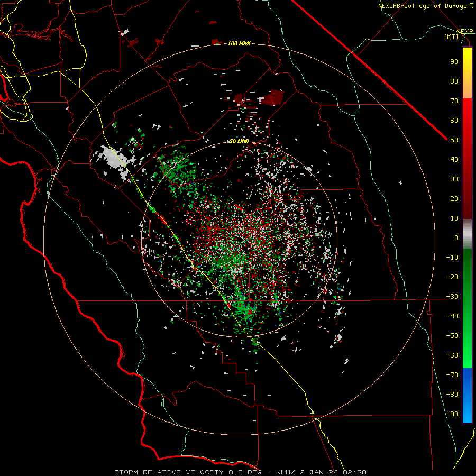This screenshot has height=476, width=476.
Task: Select the 50 NMI range ring label
Action: click(x=239, y=141)
